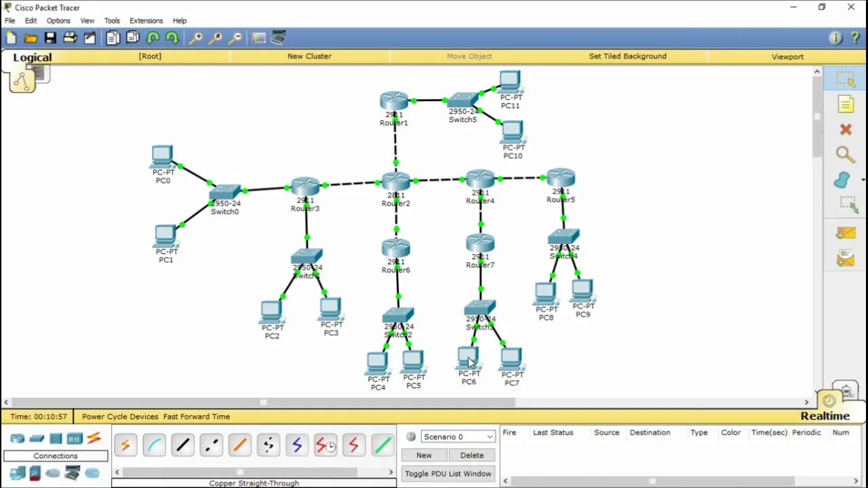Click the Paste toolbar icon

coord(132,38)
